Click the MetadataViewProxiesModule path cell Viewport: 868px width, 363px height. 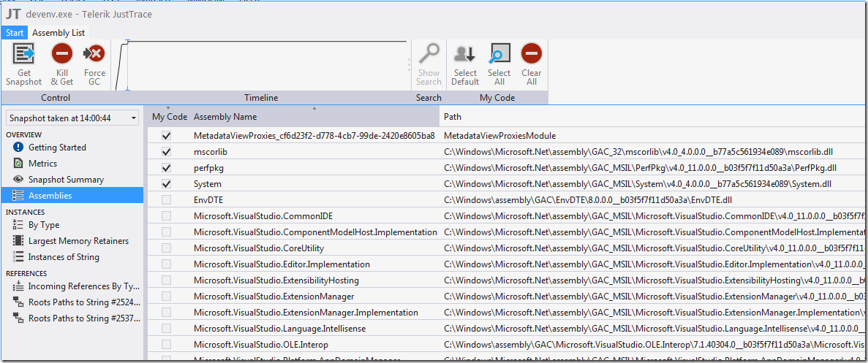coord(500,135)
